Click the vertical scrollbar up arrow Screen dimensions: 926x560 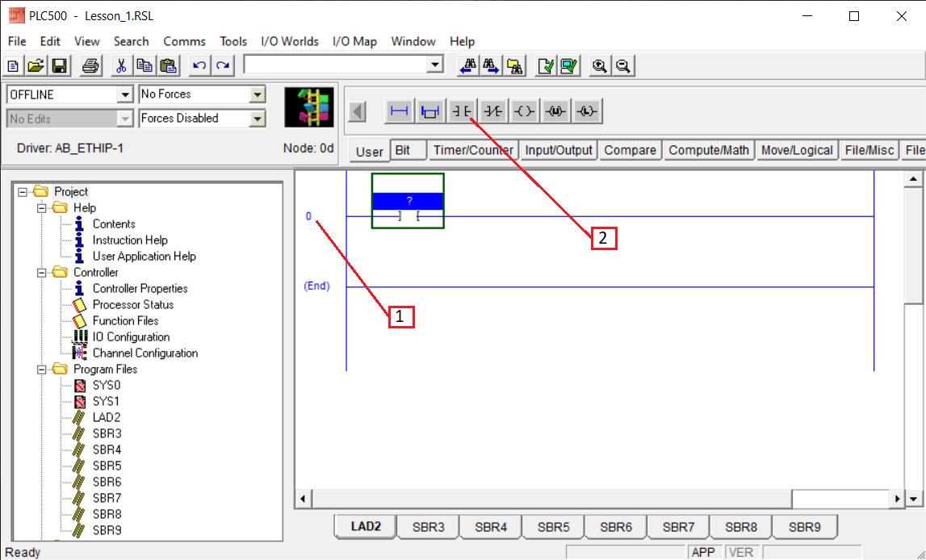914,179
